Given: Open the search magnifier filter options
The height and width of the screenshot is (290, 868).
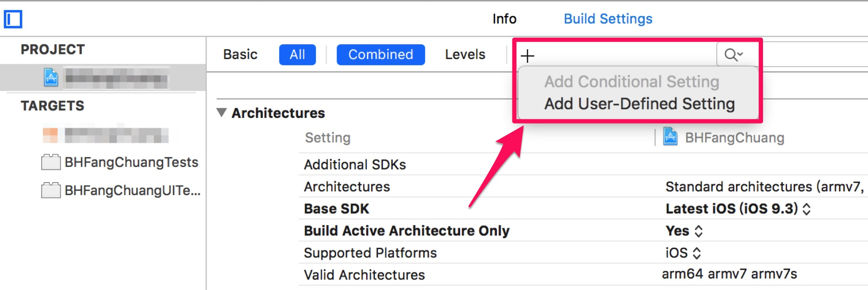Looking at the screenshot, I should tap(733, 55).
